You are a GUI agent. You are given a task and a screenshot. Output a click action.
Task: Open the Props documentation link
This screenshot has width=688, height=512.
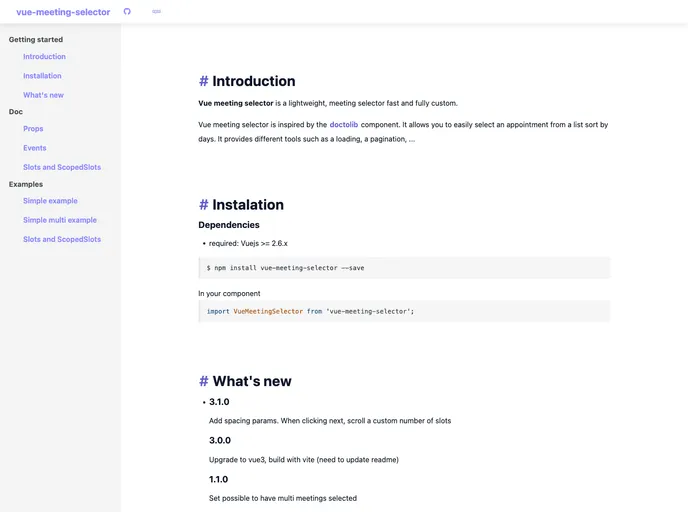coord(33,129)
